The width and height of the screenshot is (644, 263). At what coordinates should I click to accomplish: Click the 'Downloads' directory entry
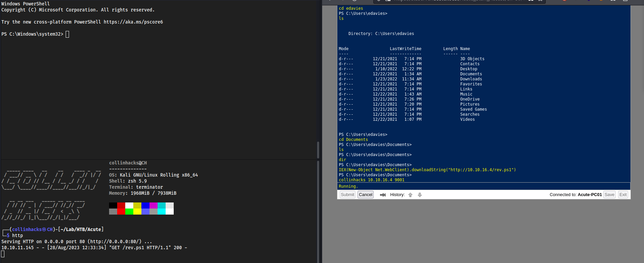pos(471,79)
